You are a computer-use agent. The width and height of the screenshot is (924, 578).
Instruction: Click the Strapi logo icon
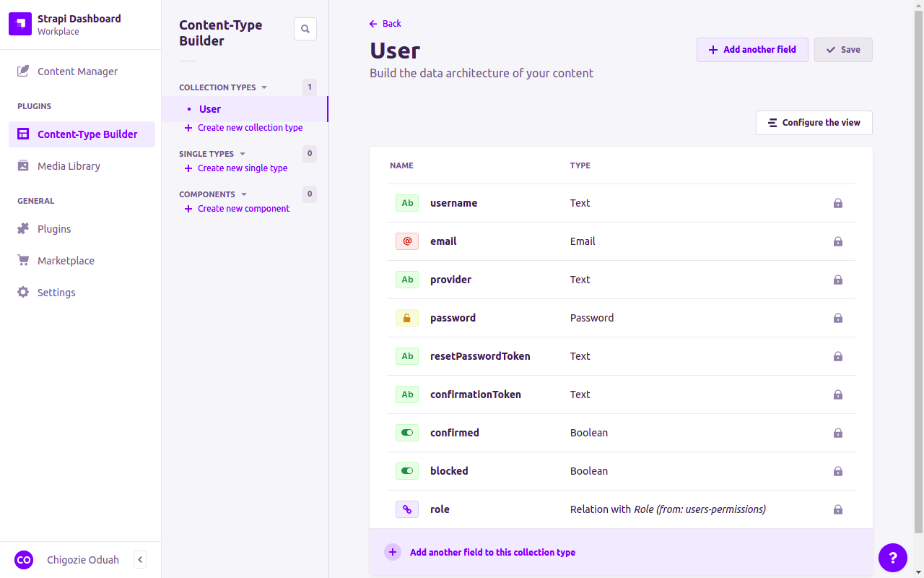click(x=20, y=25)
